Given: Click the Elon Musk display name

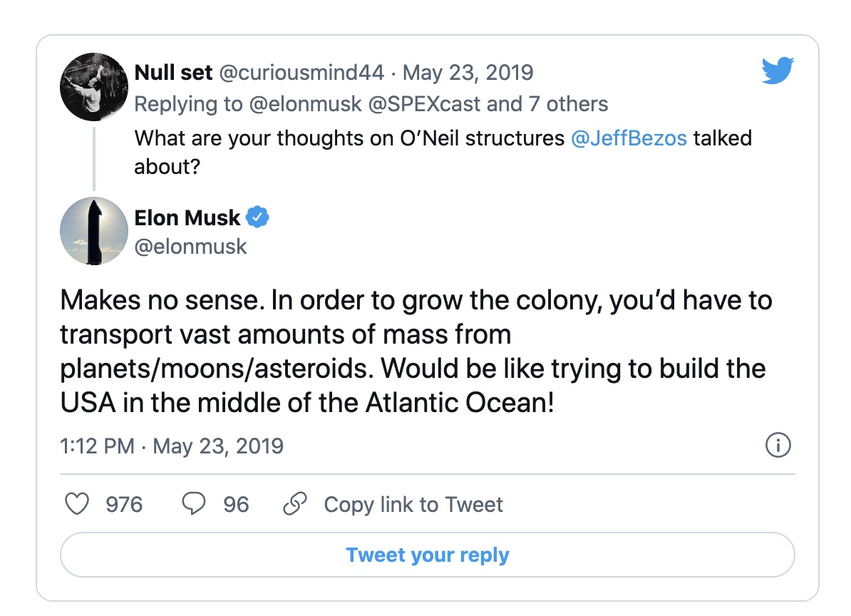Looking at the screenshot, I should tap(187, 217).
